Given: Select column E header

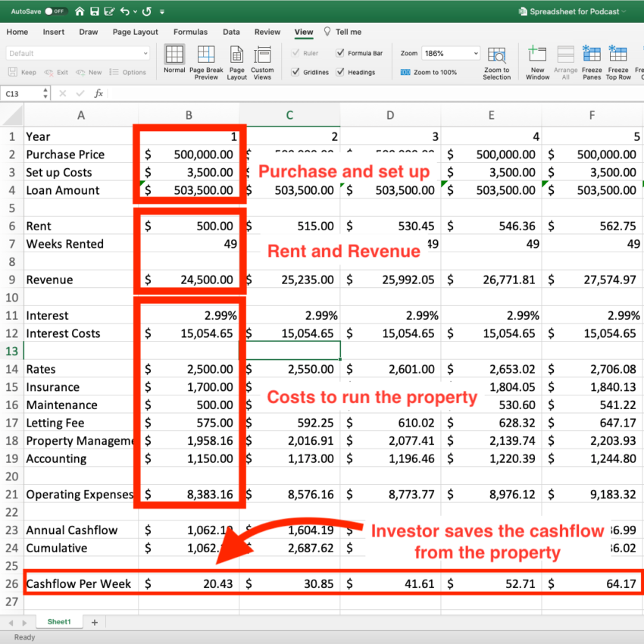Looking at the screenshot, I should click(491, 115).
